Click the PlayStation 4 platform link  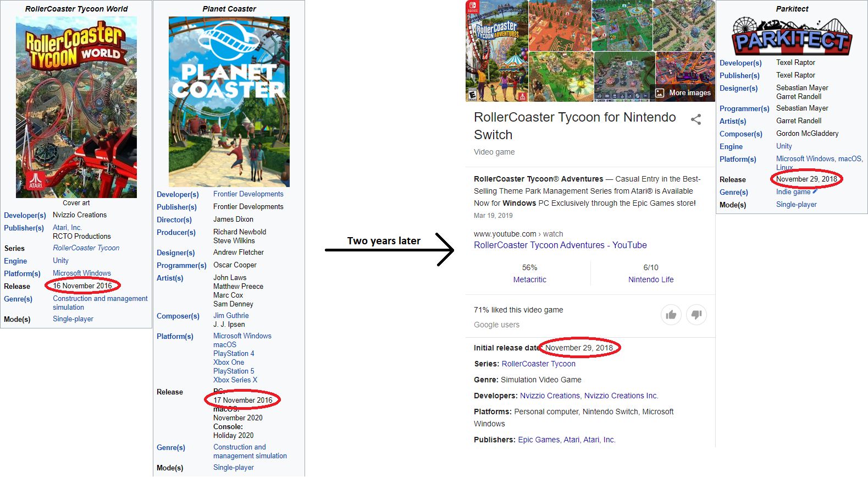pos(234,354)
